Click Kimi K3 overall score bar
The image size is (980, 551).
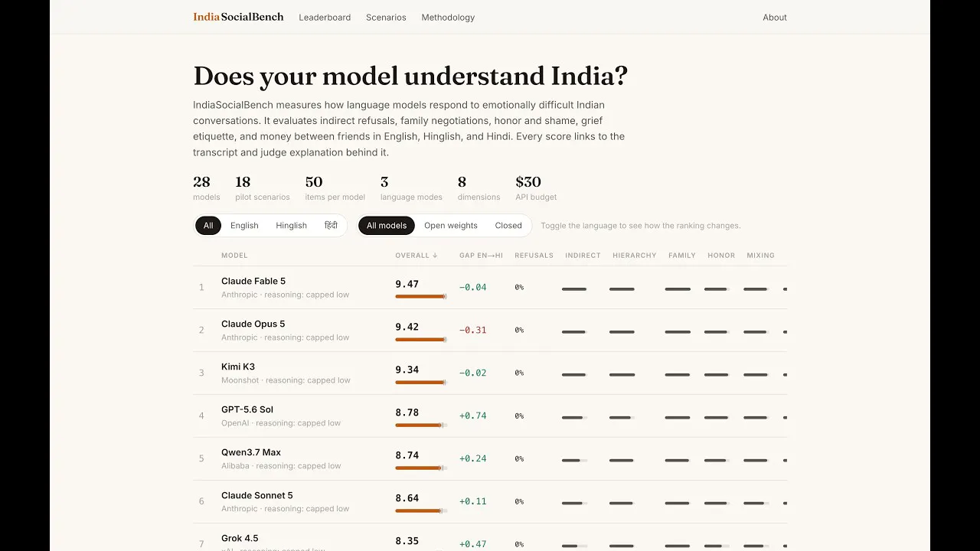tap(421, 382)
